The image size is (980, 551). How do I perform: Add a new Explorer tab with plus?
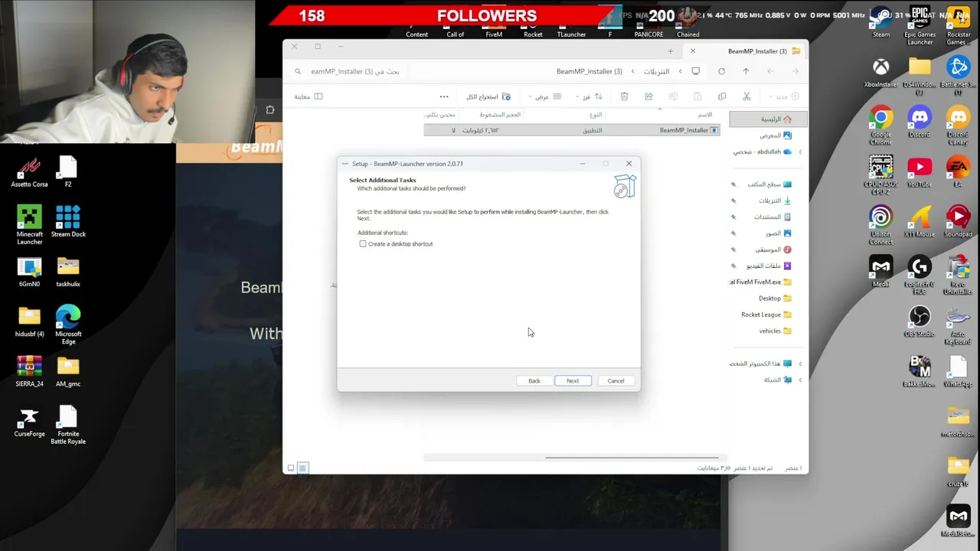670,51
